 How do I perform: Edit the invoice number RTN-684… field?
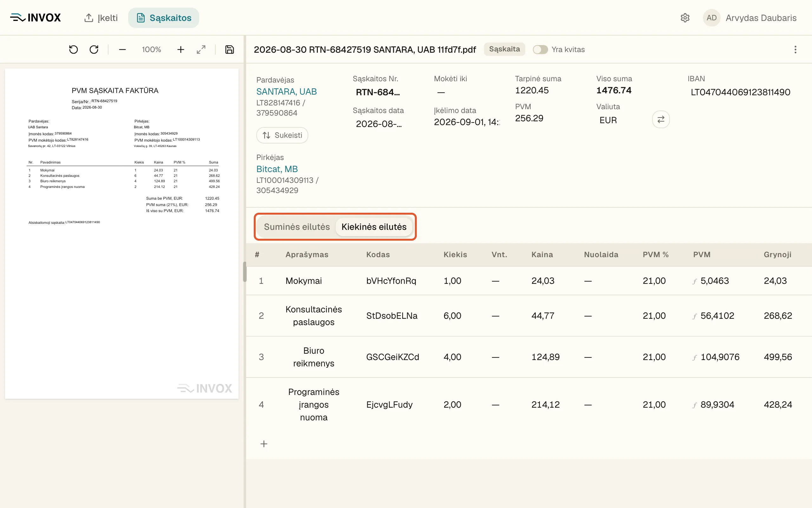pos(378,92)
